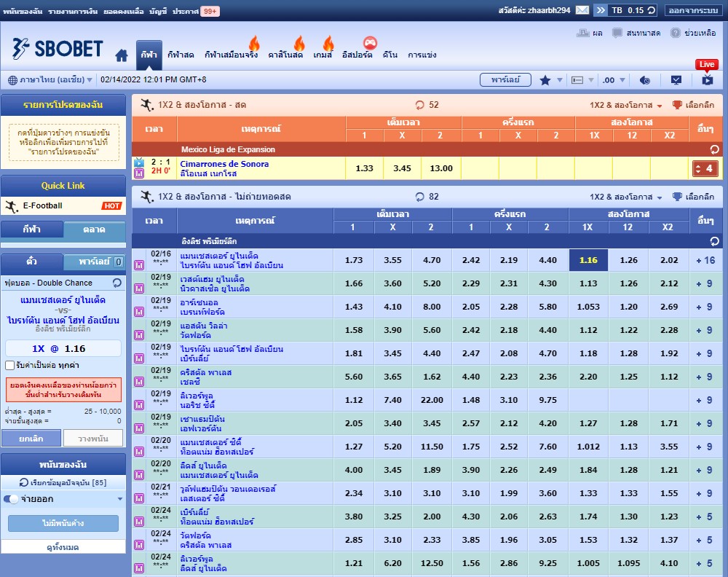The image size is (728, 577).
Task: Switch to the พาร์เลย์ bet slip tab
Action: click(x=93, y=262)
